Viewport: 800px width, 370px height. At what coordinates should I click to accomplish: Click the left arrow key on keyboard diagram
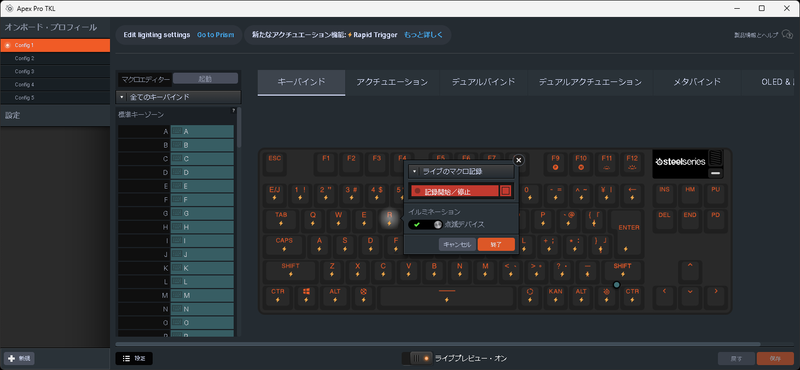click(664, 297)
